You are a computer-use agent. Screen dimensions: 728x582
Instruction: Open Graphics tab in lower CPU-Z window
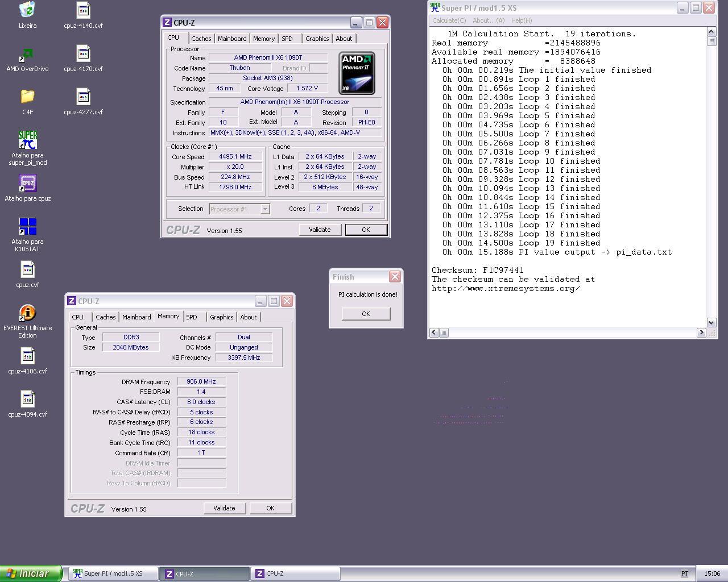[x=221, y=317]
